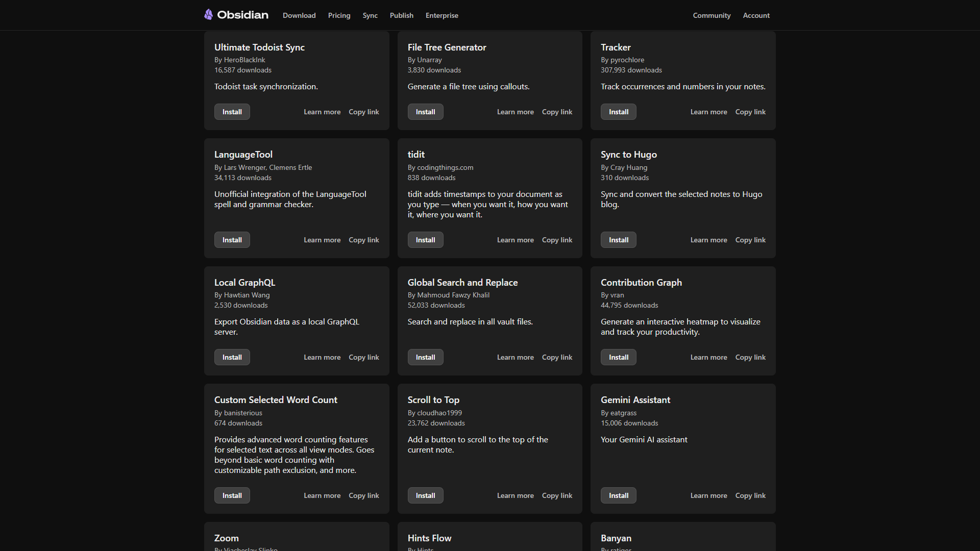Image resolution: width=980 pixels, height=551 pixels.
Task: Click the Local GraphQL title
Action: tap(244, 283)
